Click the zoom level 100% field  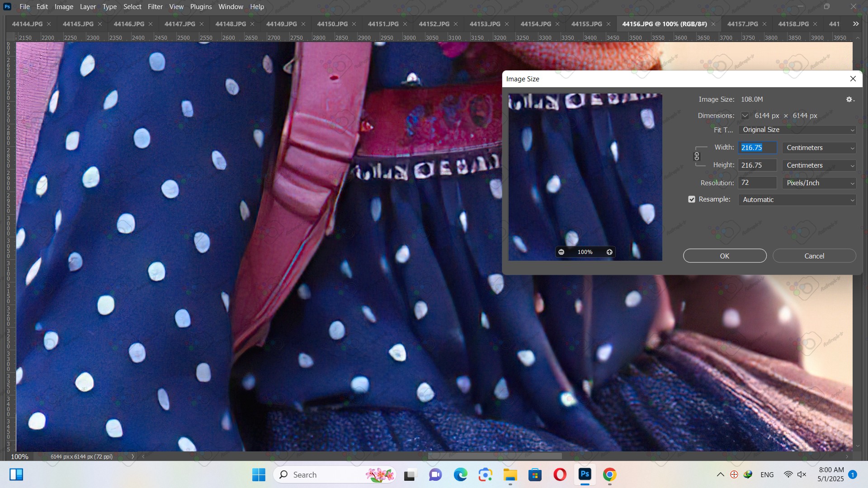19,457
